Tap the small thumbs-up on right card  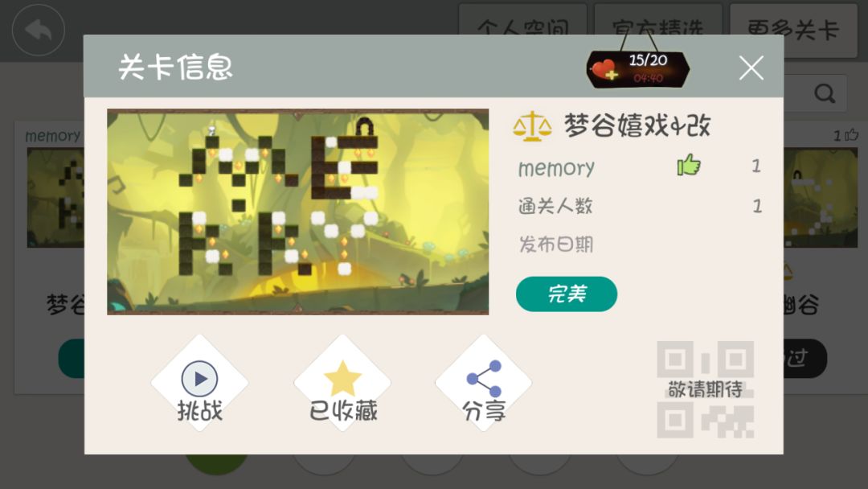[x=852, y=134]
